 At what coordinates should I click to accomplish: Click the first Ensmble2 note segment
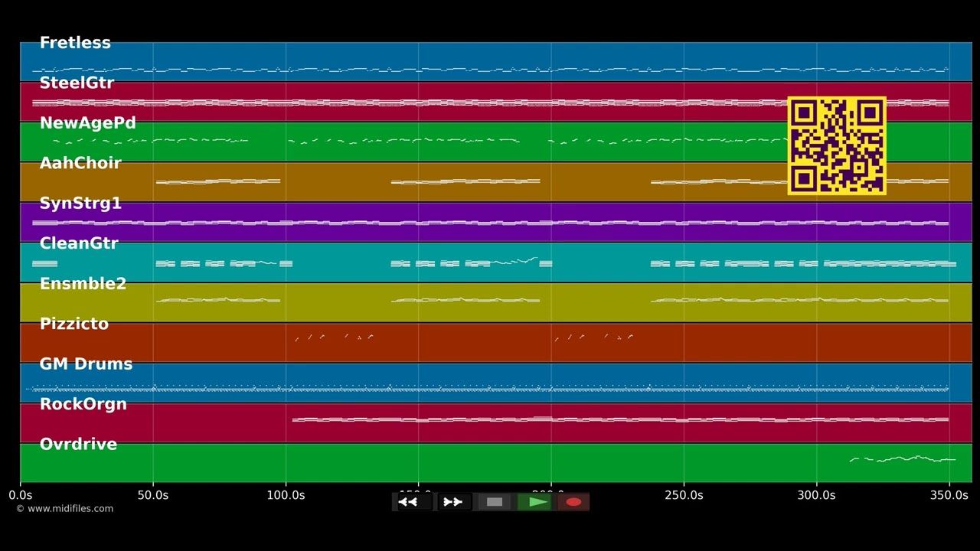click(x=218, y=300)
